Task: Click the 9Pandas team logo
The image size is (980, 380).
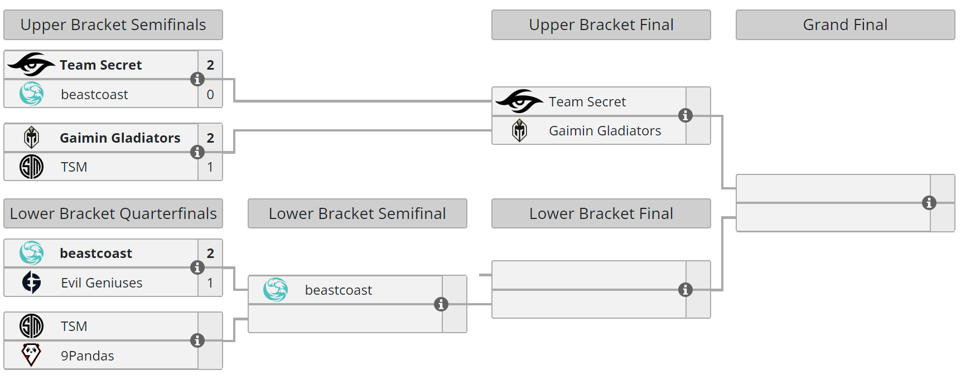Action: (31, 355)
